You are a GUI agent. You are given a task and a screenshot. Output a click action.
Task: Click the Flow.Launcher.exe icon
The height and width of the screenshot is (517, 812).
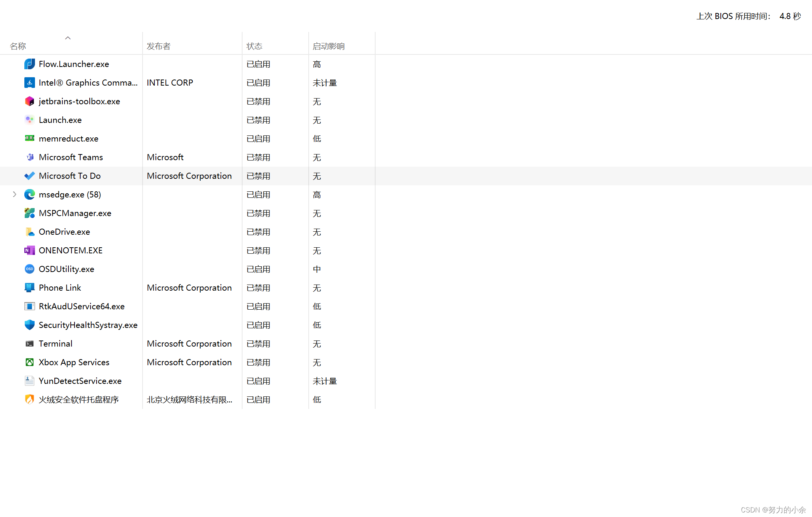click(x=29, y=64)
